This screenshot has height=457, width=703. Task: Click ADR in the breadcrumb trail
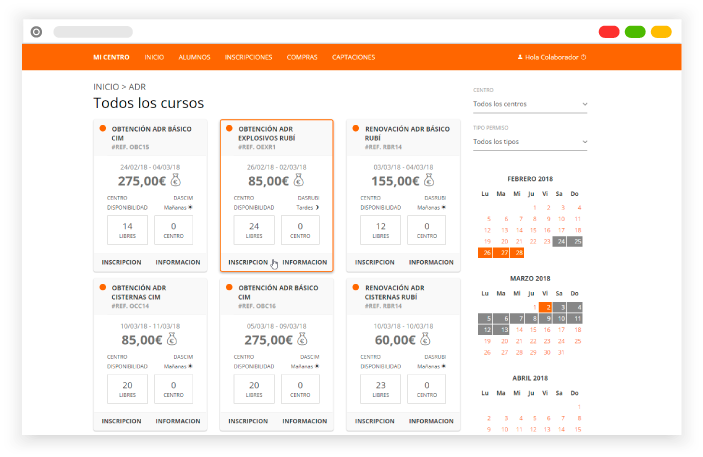137,87
